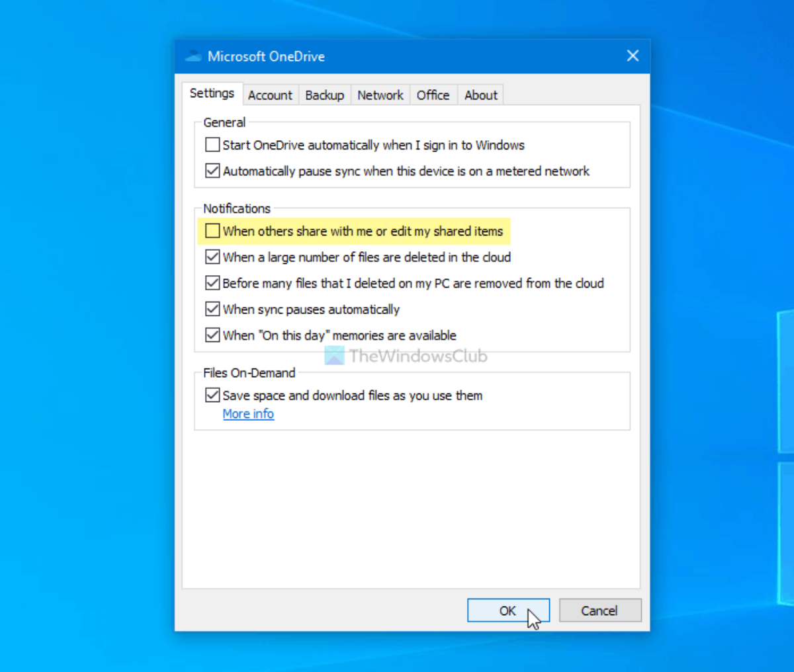Uncheck On this day memories notification
The width and height of the screenshot is (794, 672).
pyautogui.click(x=212, y=335)
